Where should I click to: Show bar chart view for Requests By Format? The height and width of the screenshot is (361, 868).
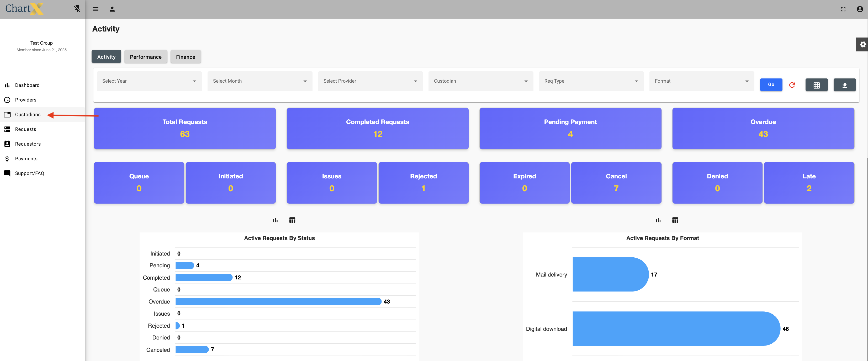tap(658, 220)
